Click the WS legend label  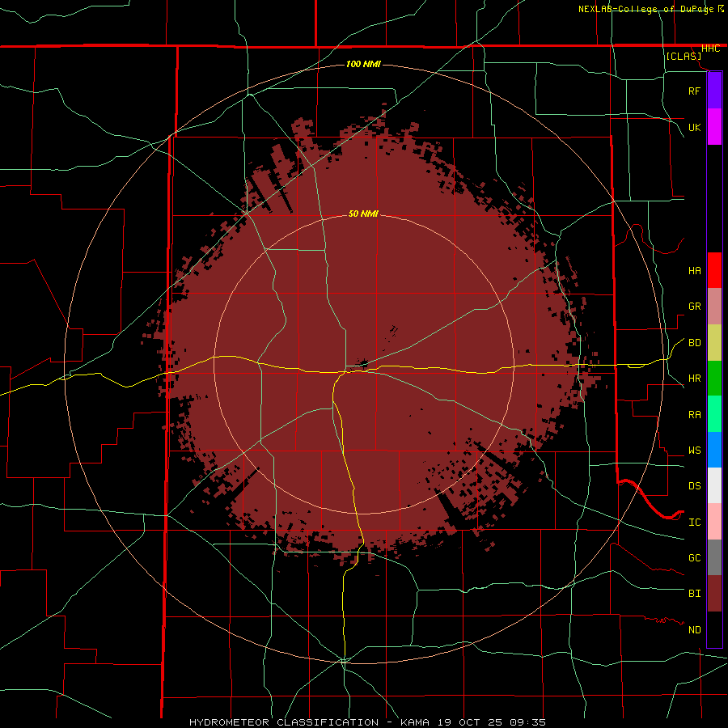pyautogui.click(x=694, y=451)
